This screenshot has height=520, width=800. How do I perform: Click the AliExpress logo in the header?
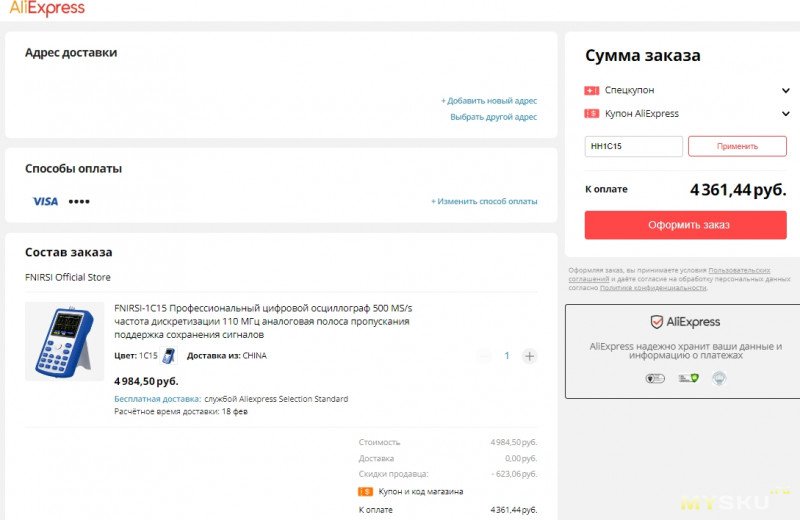point(47,8)
